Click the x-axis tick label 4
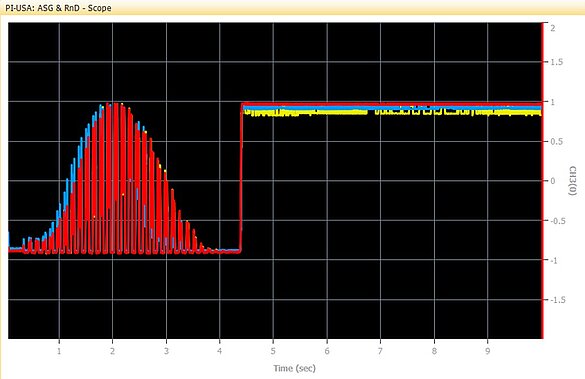This screenshot has width=585, height=379. 219,351
